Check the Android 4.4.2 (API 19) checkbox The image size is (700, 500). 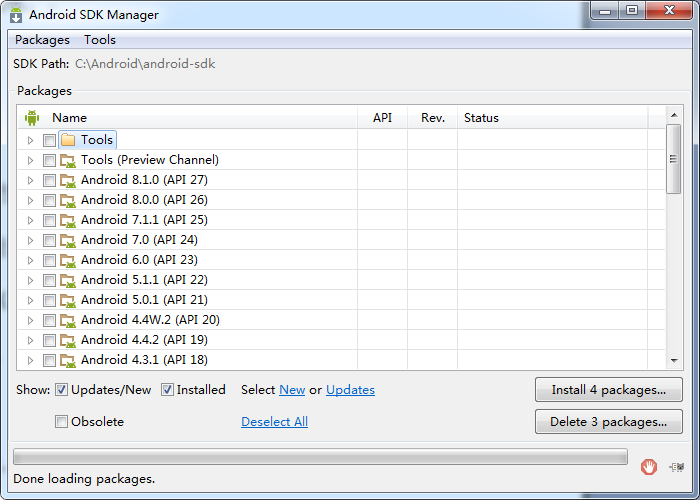(49, 340)
